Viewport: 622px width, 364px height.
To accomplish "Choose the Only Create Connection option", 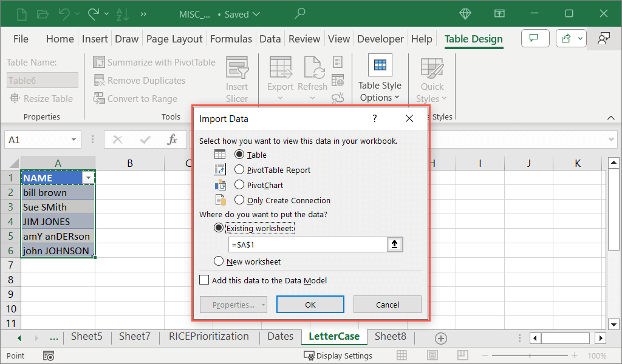I will tap(239, 200).
